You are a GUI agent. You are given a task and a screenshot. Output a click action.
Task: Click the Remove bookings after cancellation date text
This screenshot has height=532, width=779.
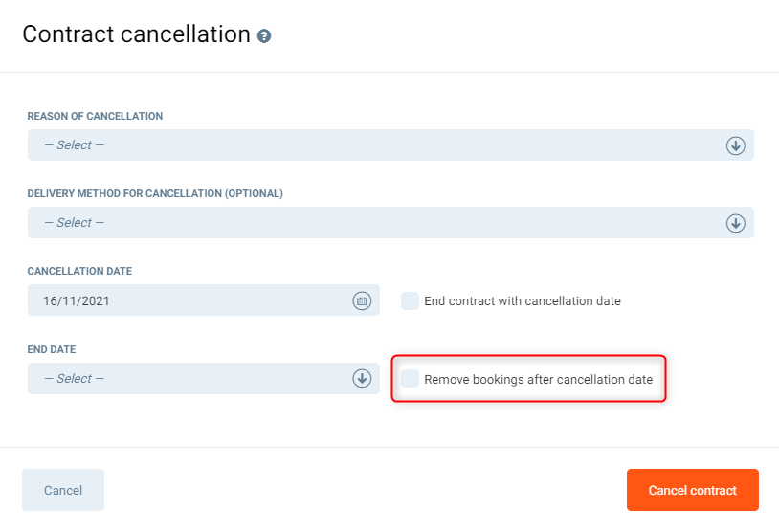pyautogui.click(x=538, y=379)
